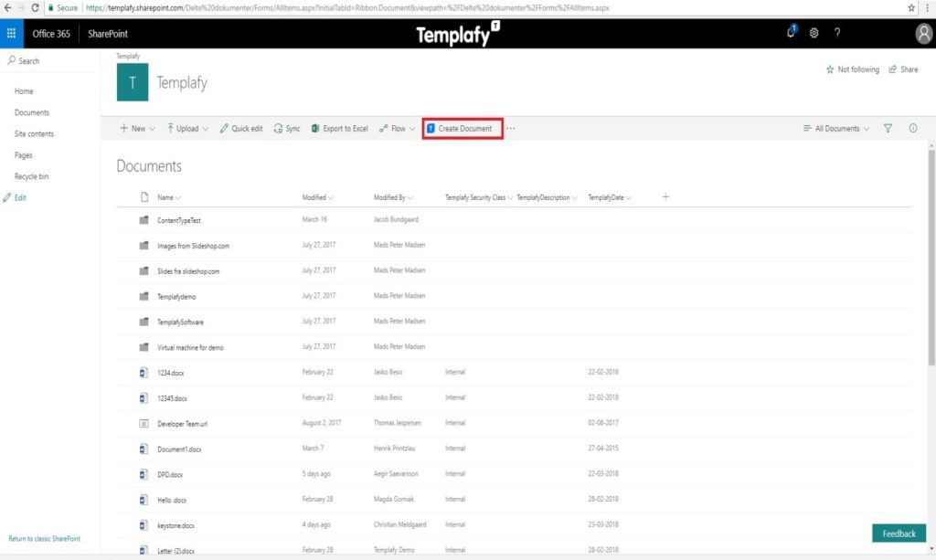The width and height of the screenshot is (936, 560).
Task: Click the Hello .docx Word file icon
Action: pos(144,500)
